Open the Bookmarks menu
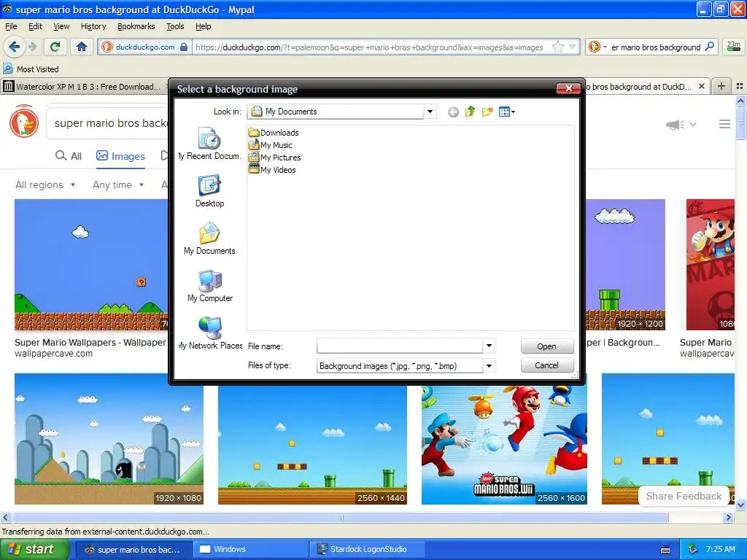 coord(136,26)
